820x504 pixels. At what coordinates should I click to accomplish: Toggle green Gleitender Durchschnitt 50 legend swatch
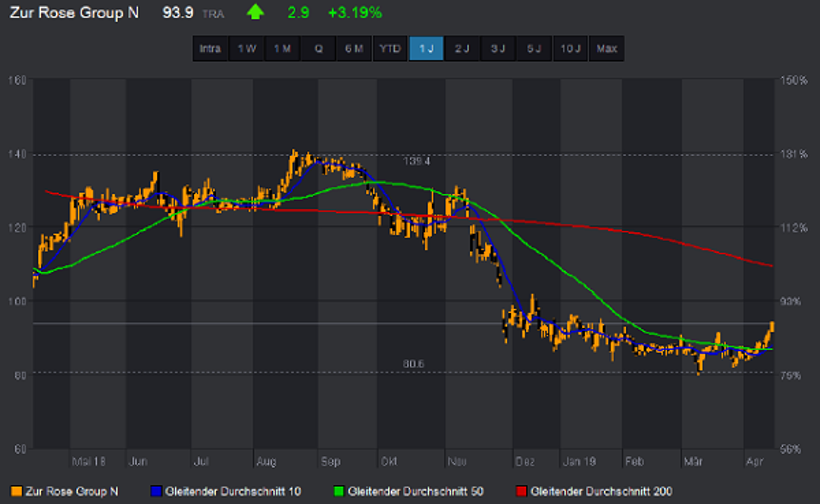338,491
